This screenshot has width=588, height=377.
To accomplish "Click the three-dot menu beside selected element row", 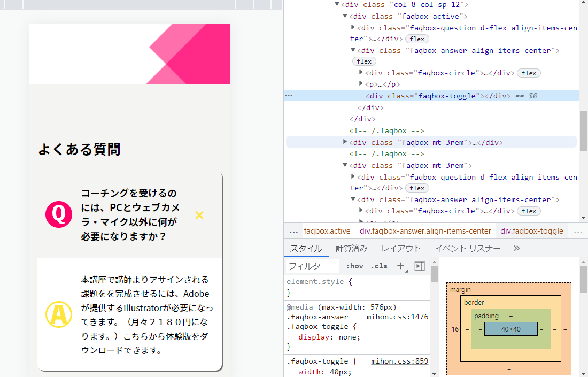I will point(289,96).
